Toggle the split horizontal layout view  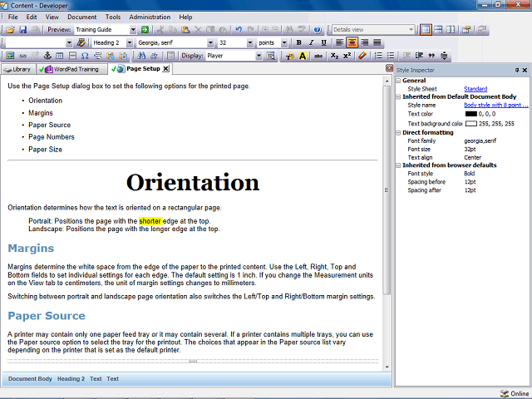[x=438, y=30]
